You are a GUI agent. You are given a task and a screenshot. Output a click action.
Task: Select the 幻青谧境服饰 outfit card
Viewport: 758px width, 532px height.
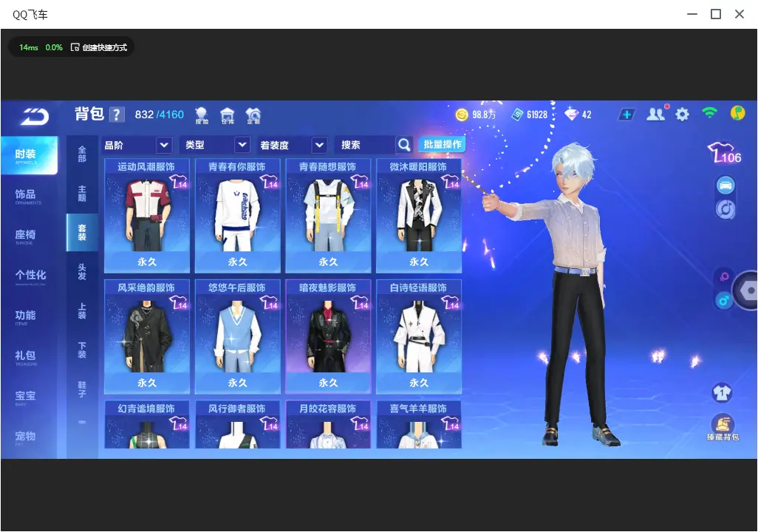point(147,424)
